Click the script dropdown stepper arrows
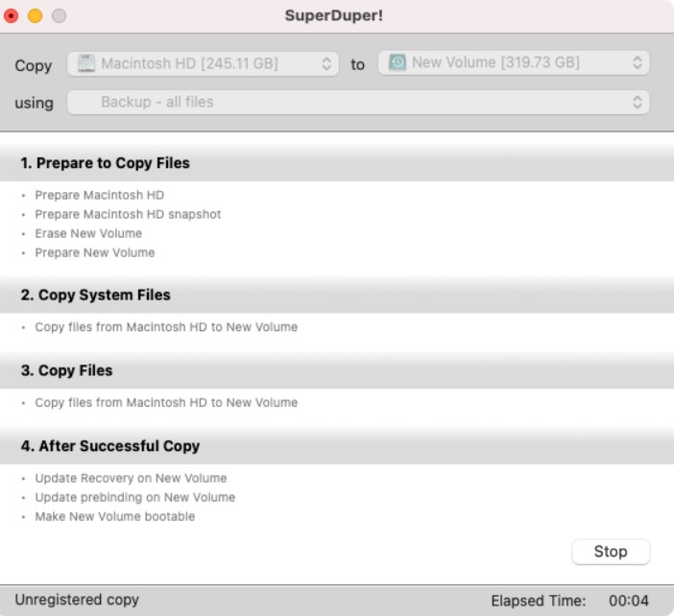The image size is (674, 616). (638, 103)
